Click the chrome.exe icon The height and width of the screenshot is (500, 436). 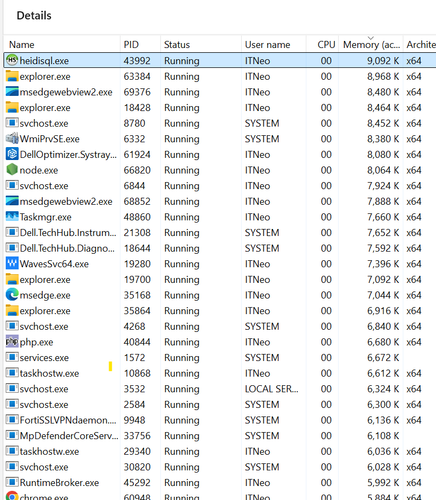[12, 496]
